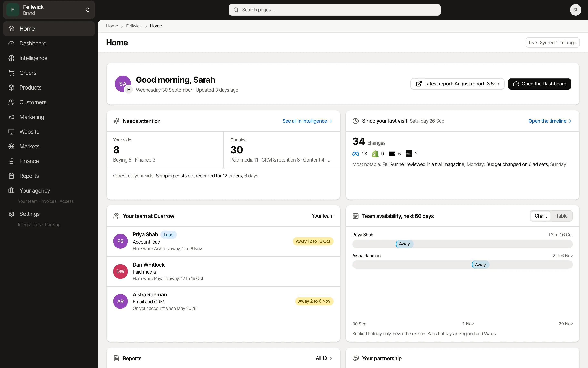Switch availability view to Table
Image resolution: width=588 pixels, height=368 pixels.
(x=561, y=216)
